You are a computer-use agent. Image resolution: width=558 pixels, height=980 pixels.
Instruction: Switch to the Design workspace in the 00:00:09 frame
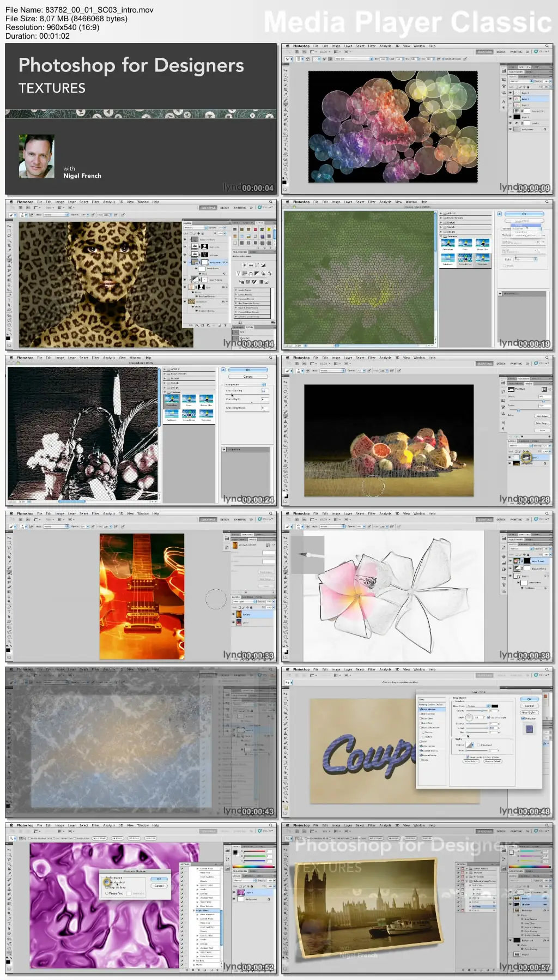coord(501,52)
